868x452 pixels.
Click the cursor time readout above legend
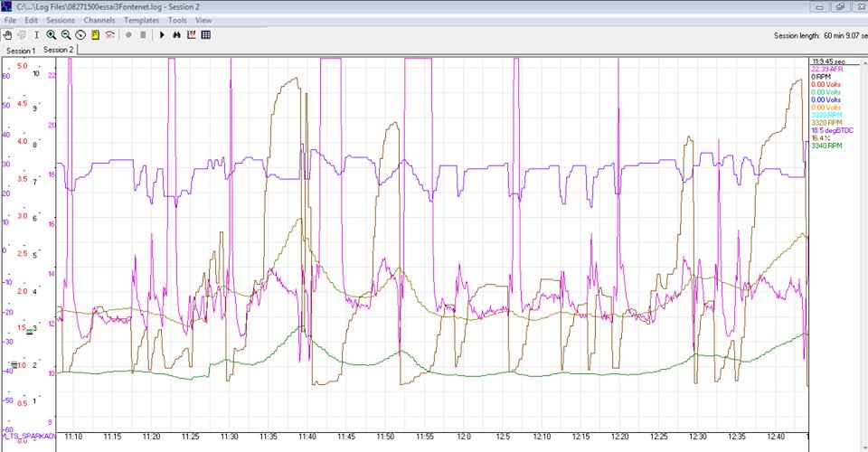click(829, 61)
